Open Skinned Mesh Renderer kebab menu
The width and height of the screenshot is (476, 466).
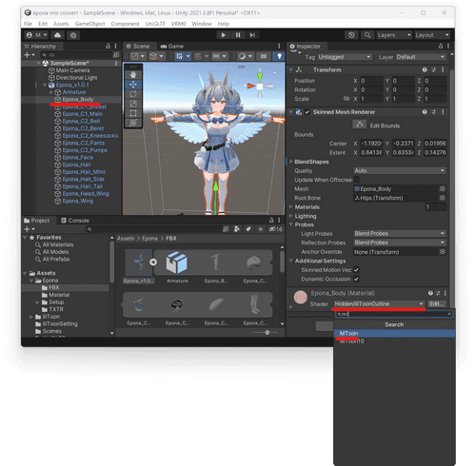(443, 112)
